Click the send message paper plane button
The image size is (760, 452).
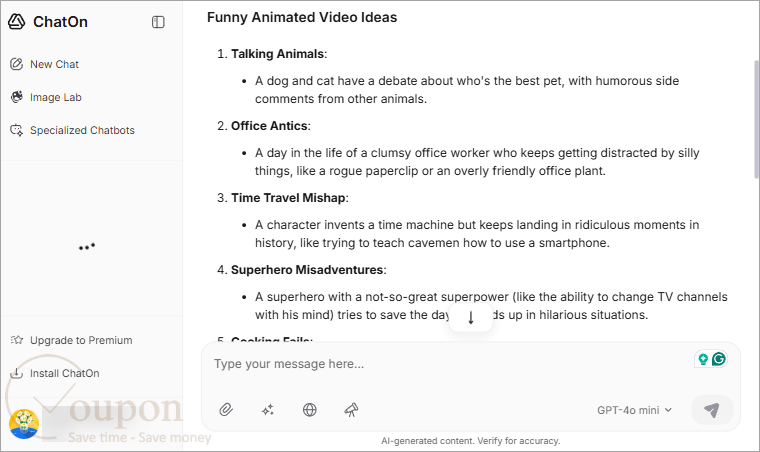(x=712, y=410)
